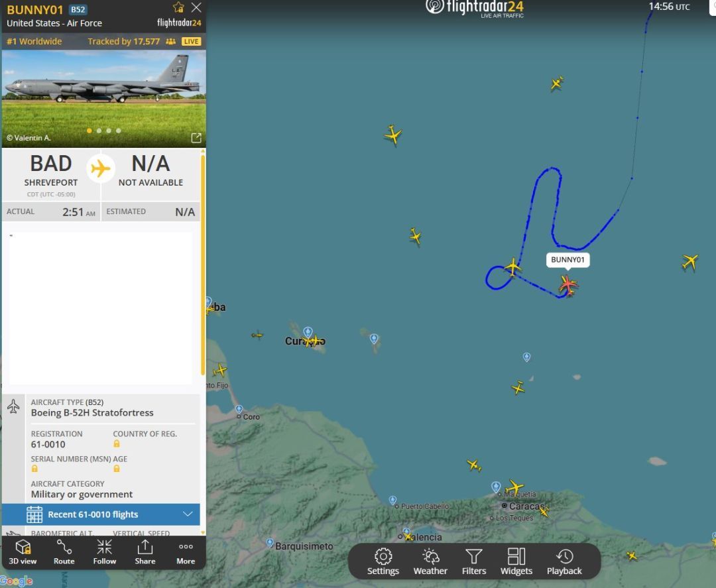The width and height of the screenshot is (716, 588).
Task: Close the BUNNY01 flight panel
Action: (196, 8)
